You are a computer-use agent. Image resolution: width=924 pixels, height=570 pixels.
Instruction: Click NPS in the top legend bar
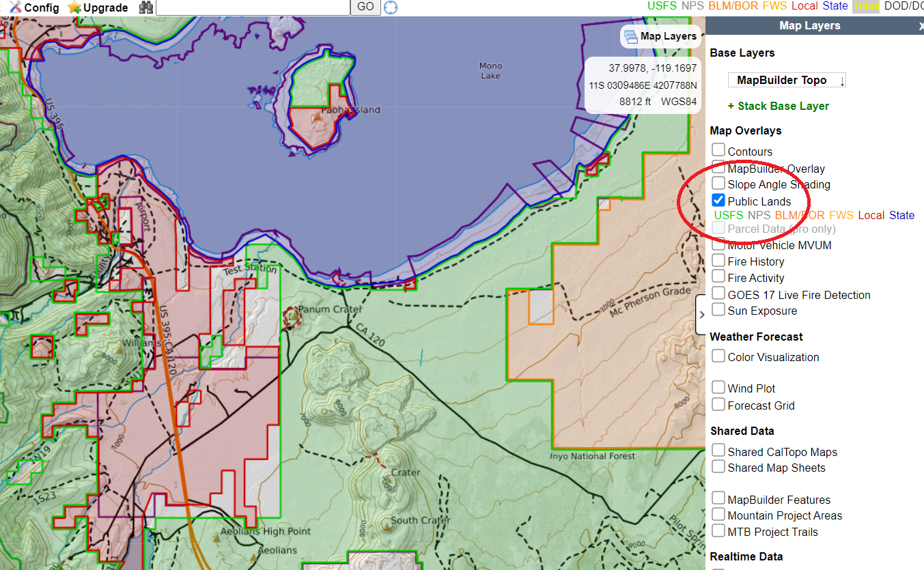pos(692,6)
